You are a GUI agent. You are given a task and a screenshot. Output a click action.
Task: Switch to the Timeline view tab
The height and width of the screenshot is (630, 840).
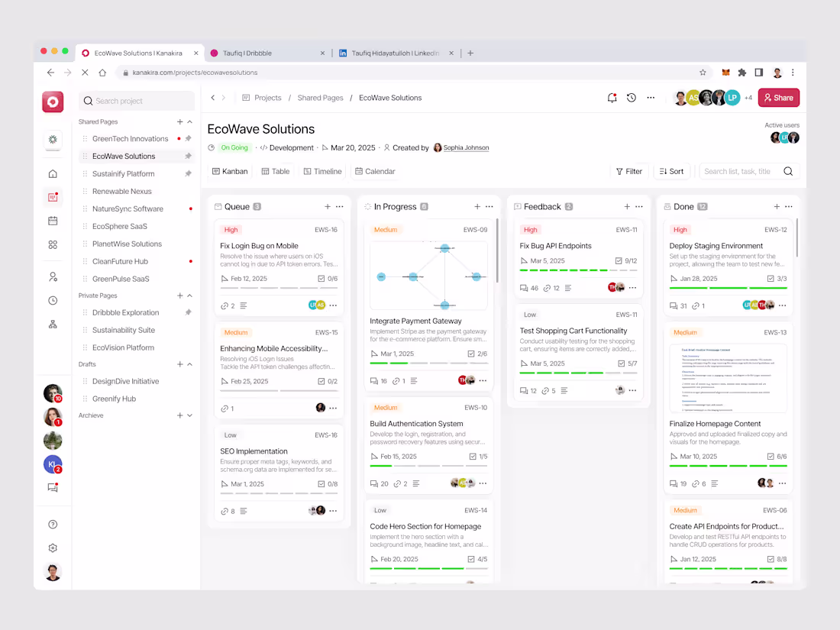[x=322, y=171]
